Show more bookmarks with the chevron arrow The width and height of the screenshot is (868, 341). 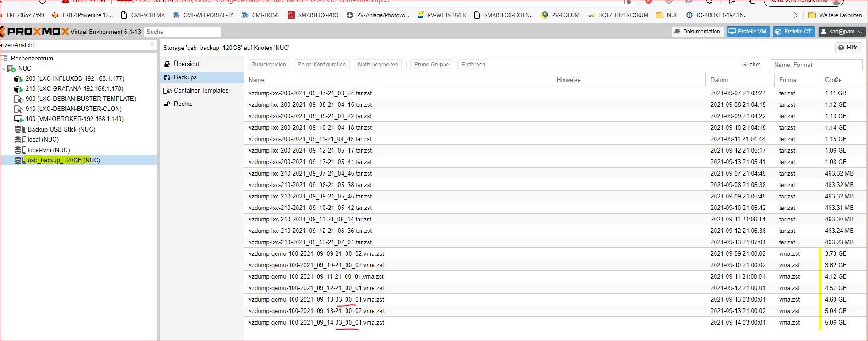tap(796, 15)
